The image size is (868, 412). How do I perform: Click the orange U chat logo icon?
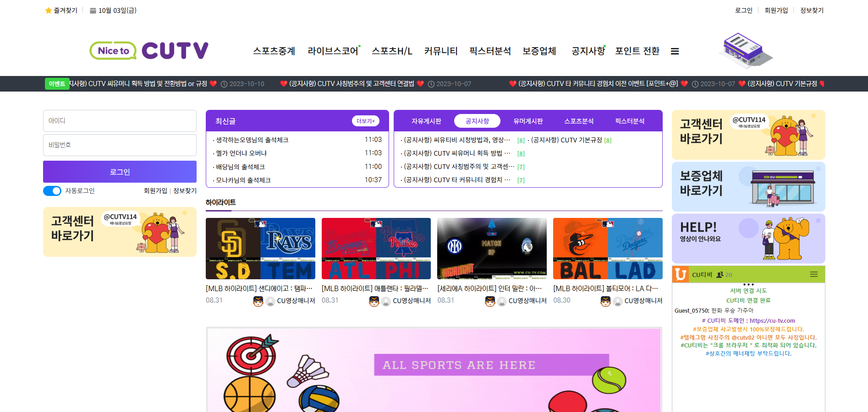681,274
